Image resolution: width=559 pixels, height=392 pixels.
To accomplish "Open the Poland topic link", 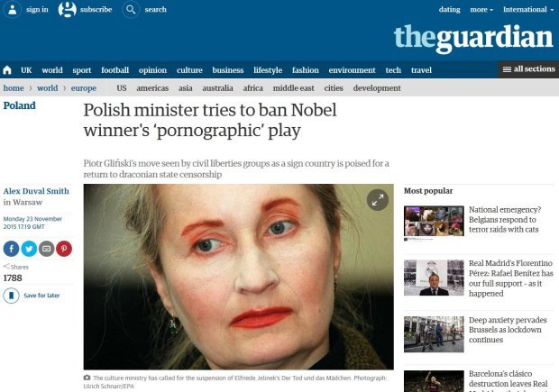I will pyautogui.click(x=19, y=105).
